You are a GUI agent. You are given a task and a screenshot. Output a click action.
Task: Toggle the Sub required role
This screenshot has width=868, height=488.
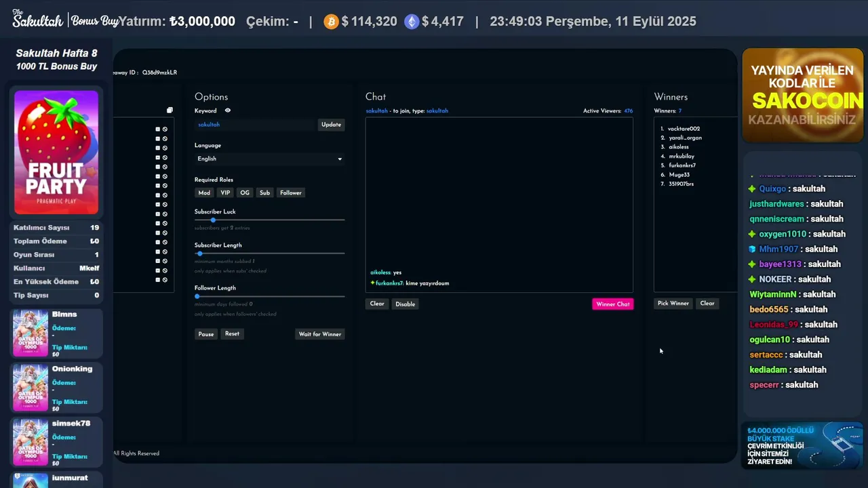click(264, 193)
